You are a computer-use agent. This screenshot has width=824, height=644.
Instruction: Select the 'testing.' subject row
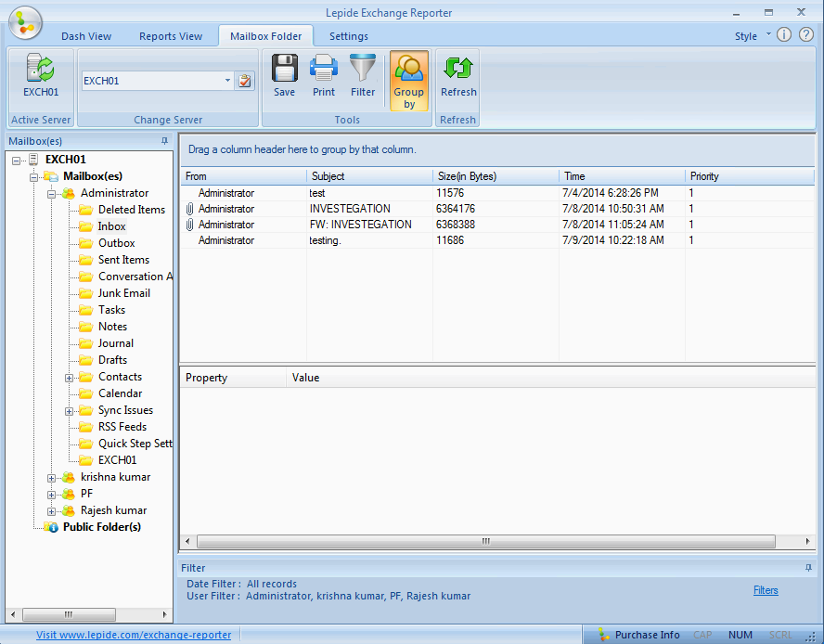click(x=497, y=240)
